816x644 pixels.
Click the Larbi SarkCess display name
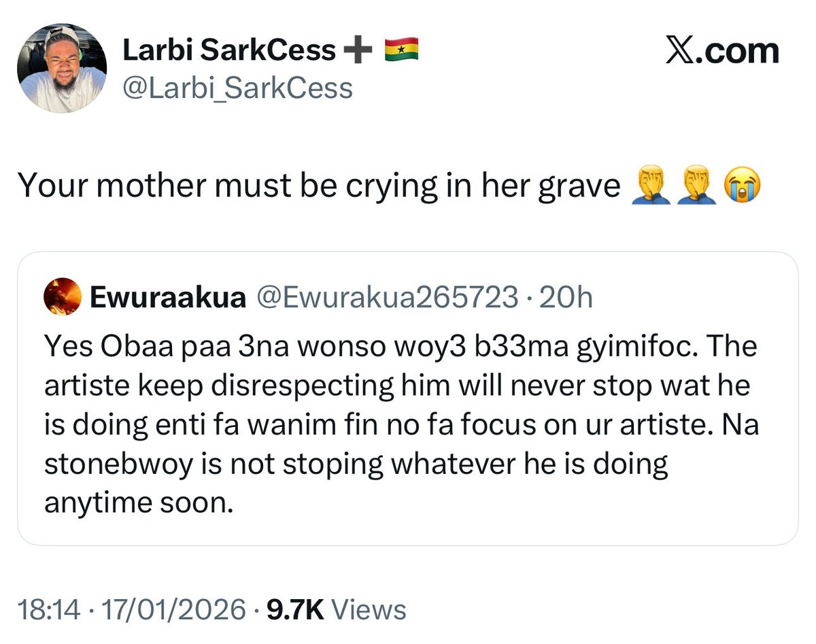[x=228, y=50]
